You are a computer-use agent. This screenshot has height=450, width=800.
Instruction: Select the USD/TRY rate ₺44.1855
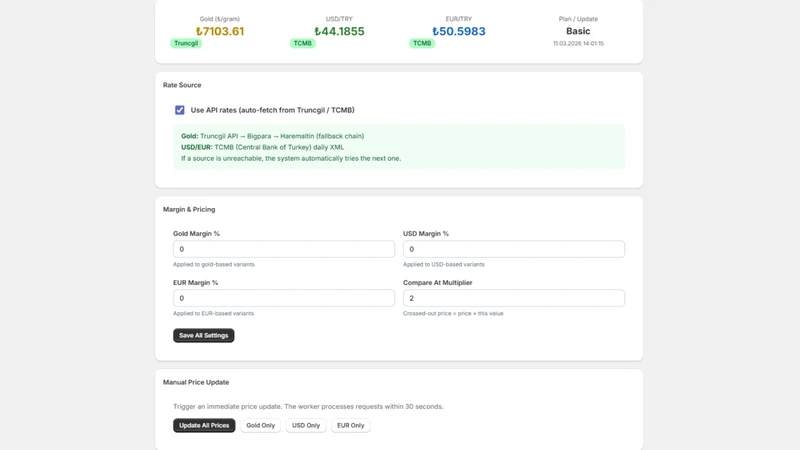(339, 31)
